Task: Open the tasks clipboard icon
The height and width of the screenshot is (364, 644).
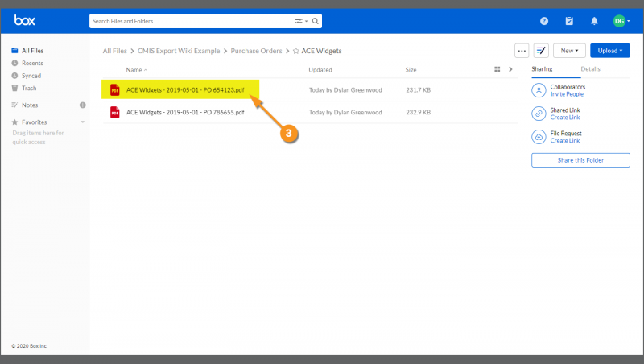Action: tap(569, 21)
